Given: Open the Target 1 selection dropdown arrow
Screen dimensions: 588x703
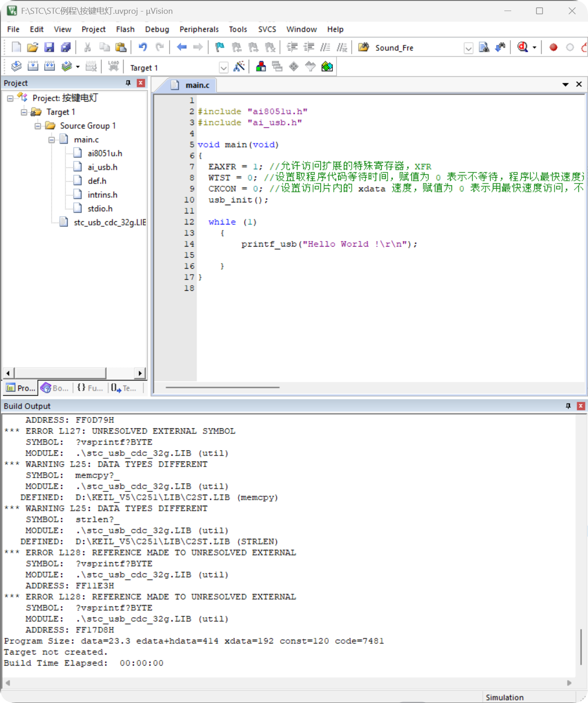Looking at the screenshot, I should (x=223, y=68).
